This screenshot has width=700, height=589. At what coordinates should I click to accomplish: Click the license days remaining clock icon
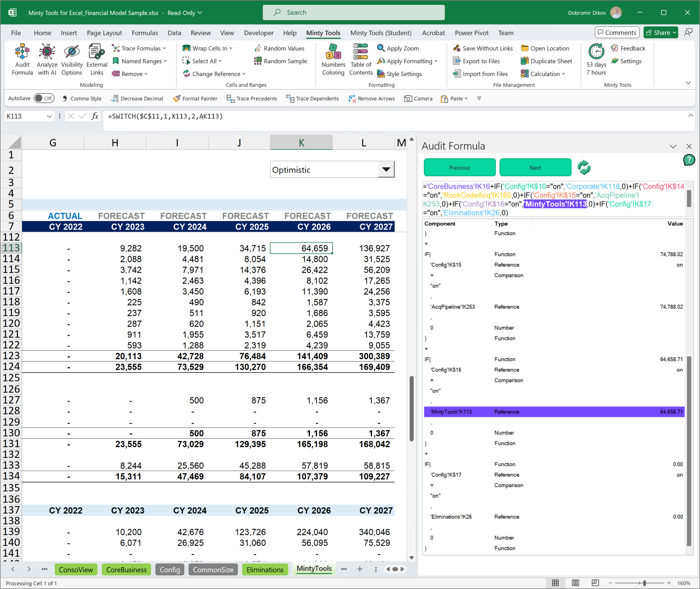pyautogui.click(x=596, y=52)
